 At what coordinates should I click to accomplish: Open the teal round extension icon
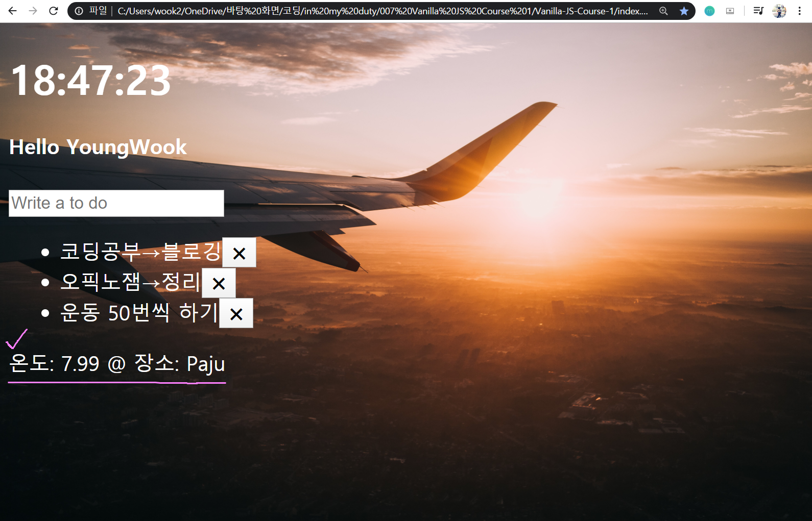pyautogui.click(x=709, y=11)
